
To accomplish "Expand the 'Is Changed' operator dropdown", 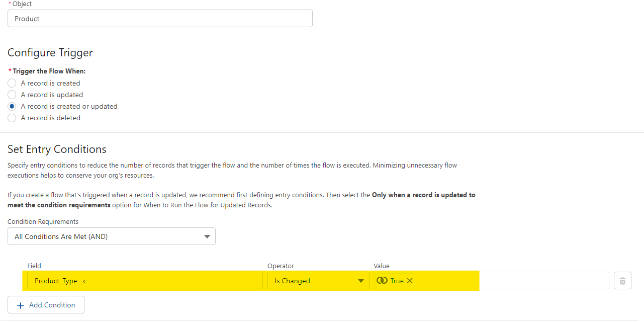I will (317, 281).
